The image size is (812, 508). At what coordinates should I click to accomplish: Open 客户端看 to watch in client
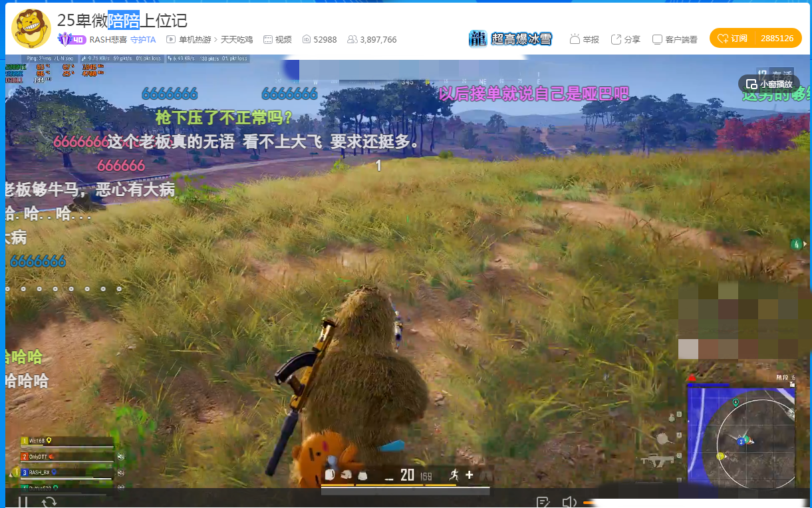(675, 39)
